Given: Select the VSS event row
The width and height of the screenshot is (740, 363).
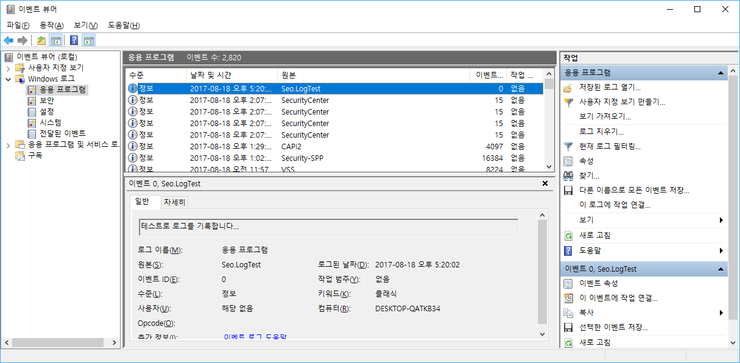Looking at the screenshot, I should pyautogui.click(x=335, y=169).
